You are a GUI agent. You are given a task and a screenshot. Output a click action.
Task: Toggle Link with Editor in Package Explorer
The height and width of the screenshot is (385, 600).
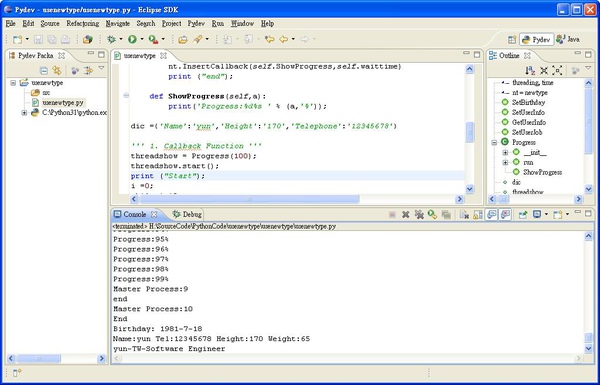click(57, 70)
